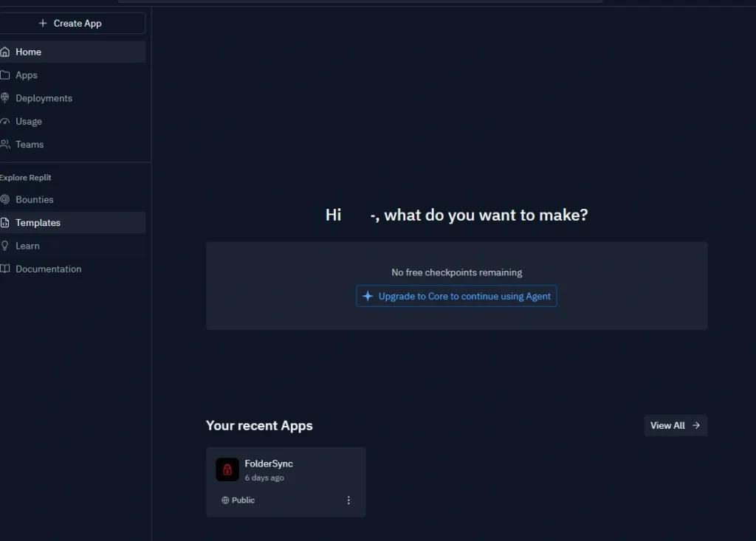Click the '6 days ago' timestamp

coord(264,478)
